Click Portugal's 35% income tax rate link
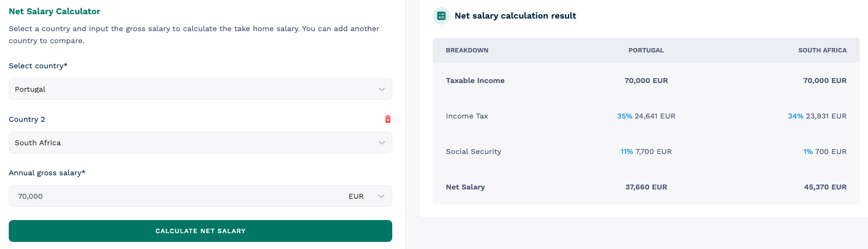Screen dimensions: 868x249 pos(624,116)
